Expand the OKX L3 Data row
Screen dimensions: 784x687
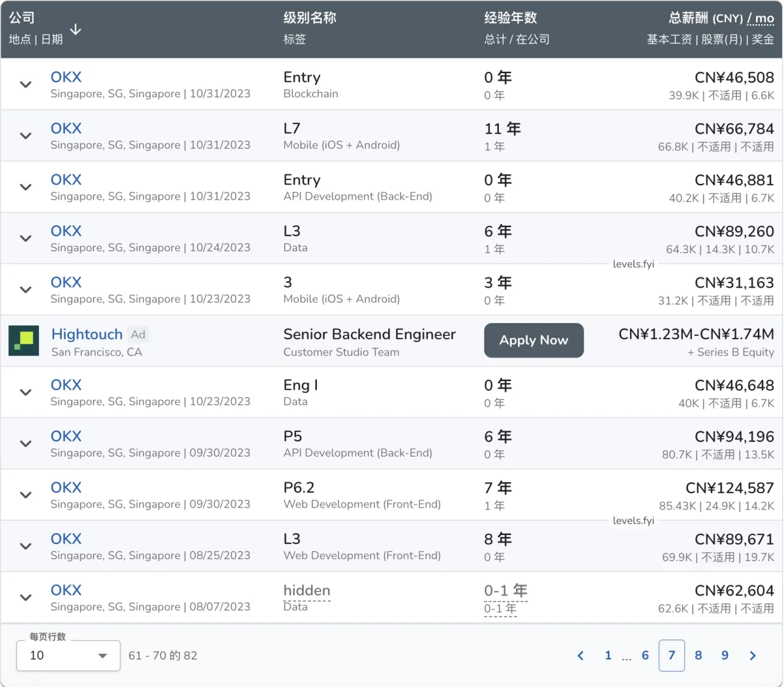click(25, 239)
